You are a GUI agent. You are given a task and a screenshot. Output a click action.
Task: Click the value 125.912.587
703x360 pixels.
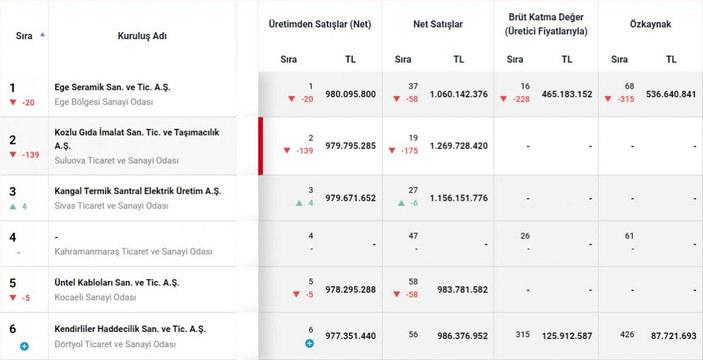pos(567,336)
